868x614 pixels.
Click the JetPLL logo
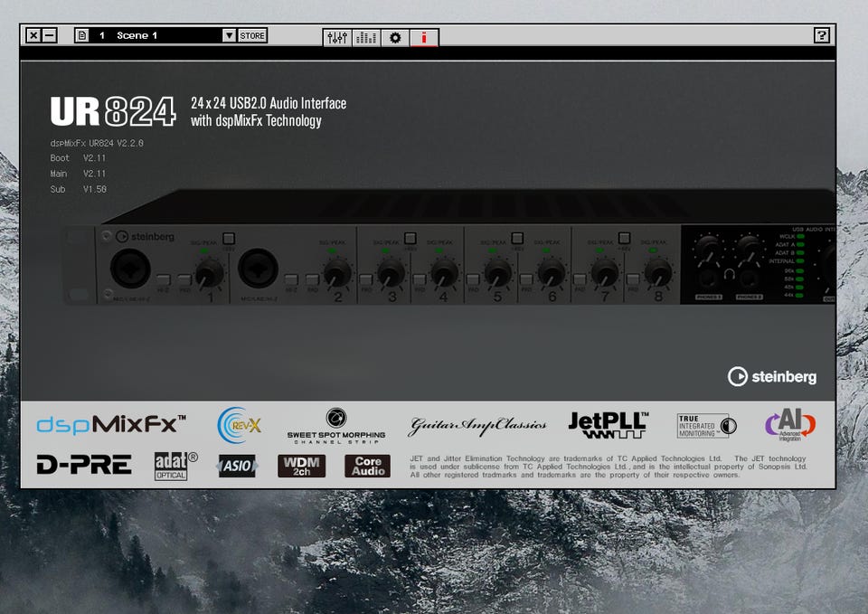pos(609,425)
